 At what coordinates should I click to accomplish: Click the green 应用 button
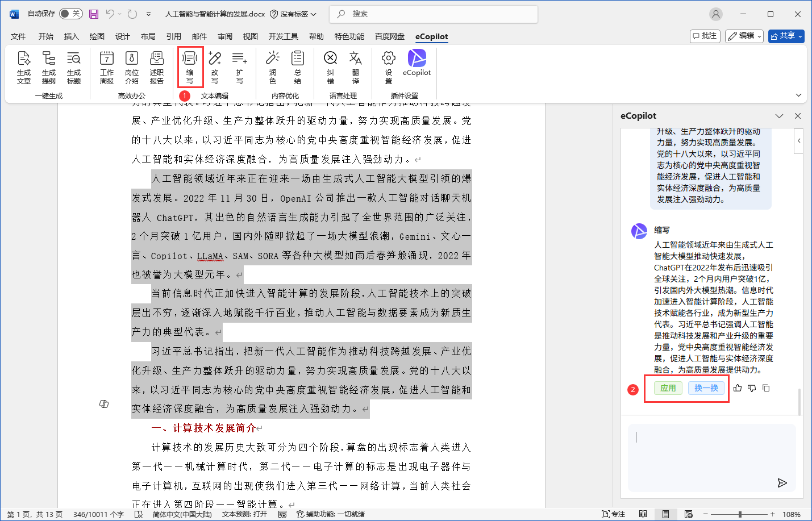tap(668, 388)
